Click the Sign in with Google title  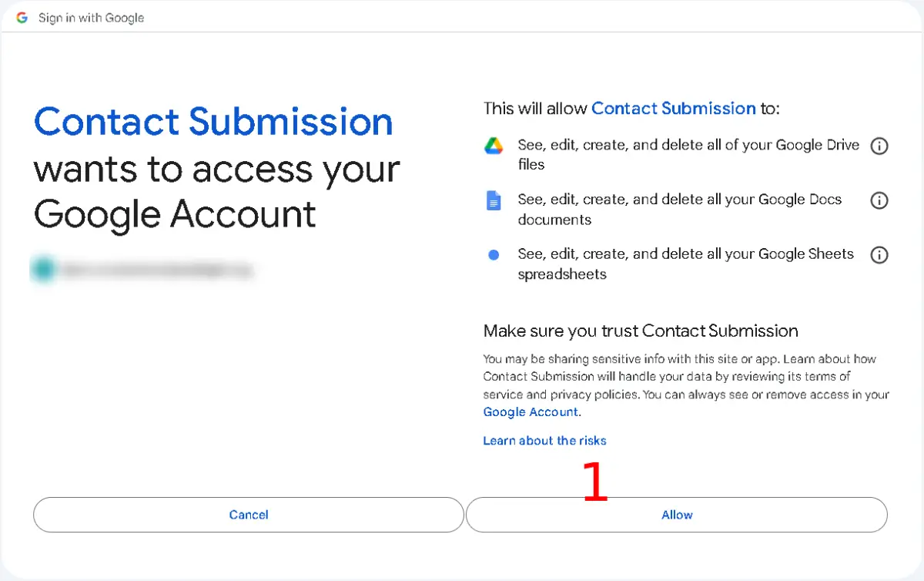coord(91,18)
